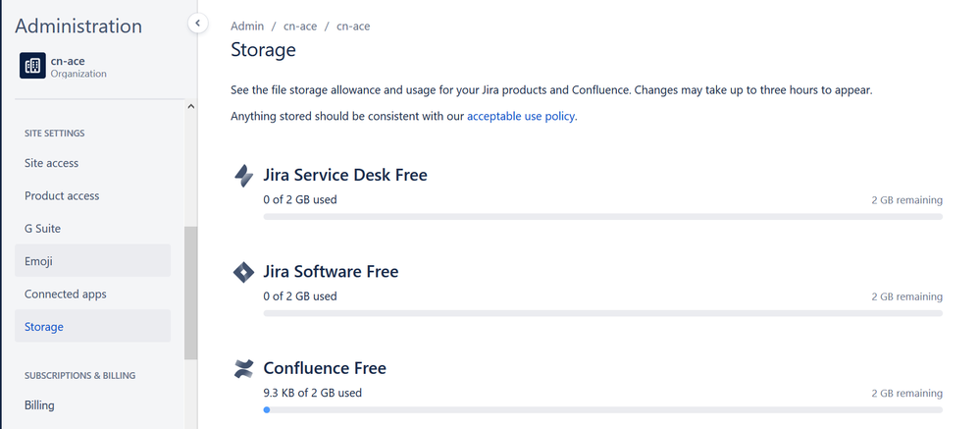Collapse the Administration sidebar
980x429 pixels.
click(197, 24)
